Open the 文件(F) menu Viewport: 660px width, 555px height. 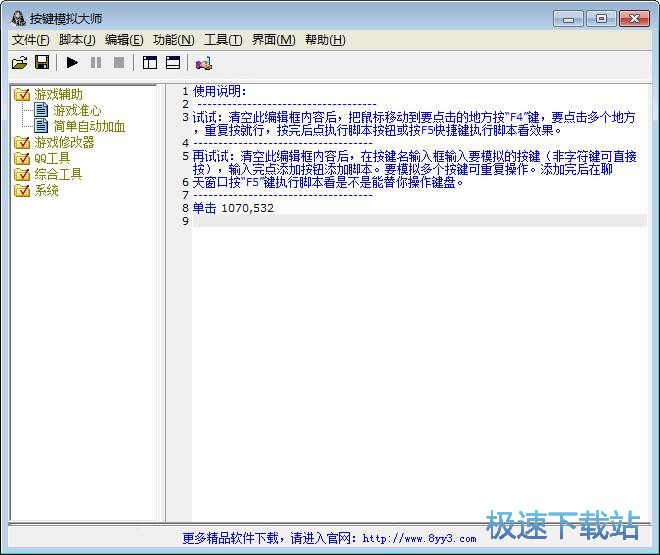(x=30, y=40)
